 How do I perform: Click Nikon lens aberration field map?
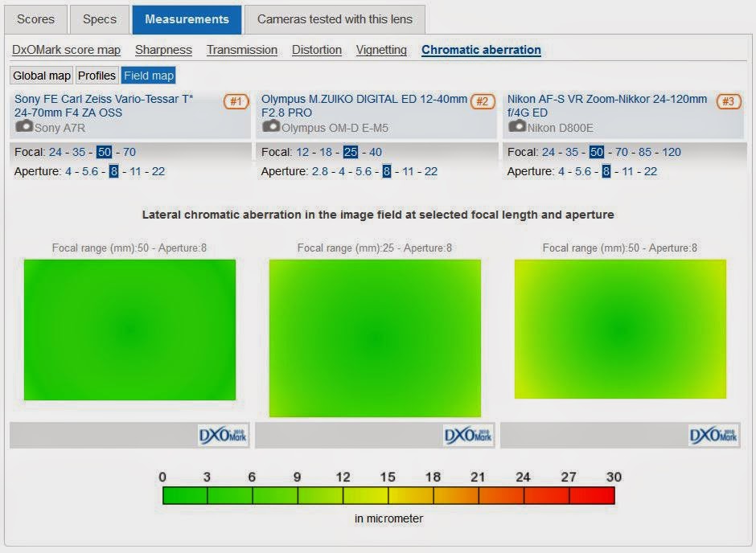coord(621,329)
